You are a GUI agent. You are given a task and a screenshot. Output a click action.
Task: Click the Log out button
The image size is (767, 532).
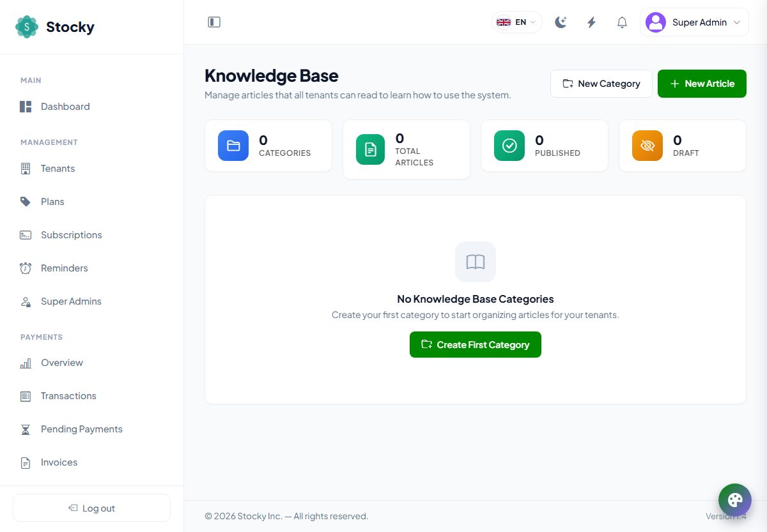pyautogui.click(x=91, y=508)
